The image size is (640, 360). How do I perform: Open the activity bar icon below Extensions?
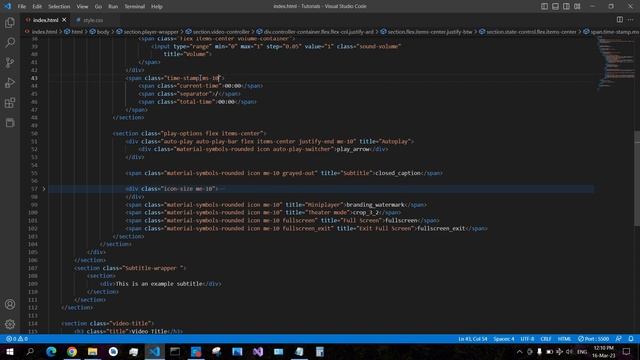point(10,122)
